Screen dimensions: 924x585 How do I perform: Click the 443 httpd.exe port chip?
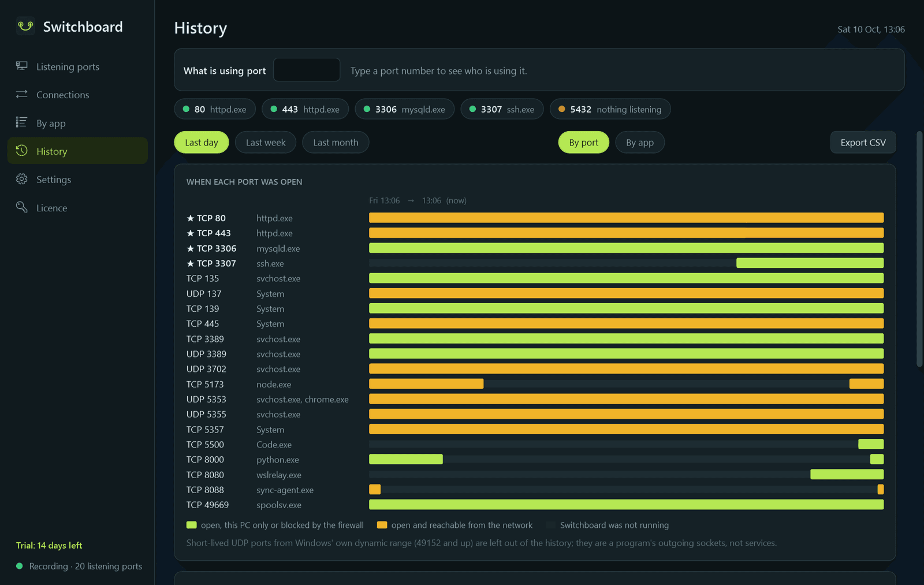[x=305, y=109]
